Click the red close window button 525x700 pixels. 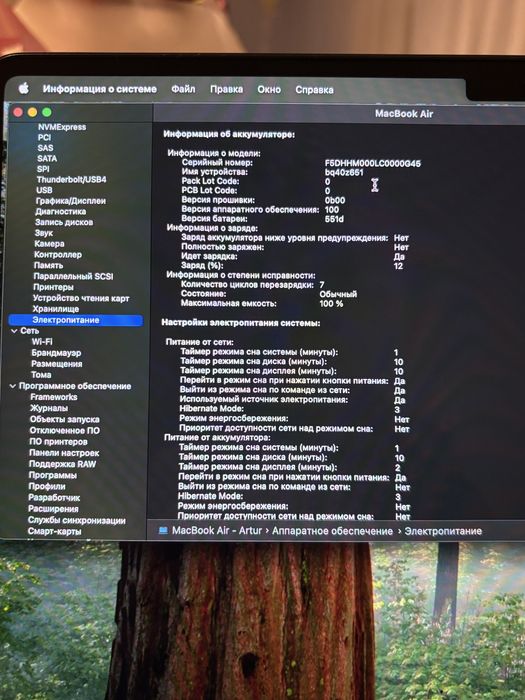point(18,112)
